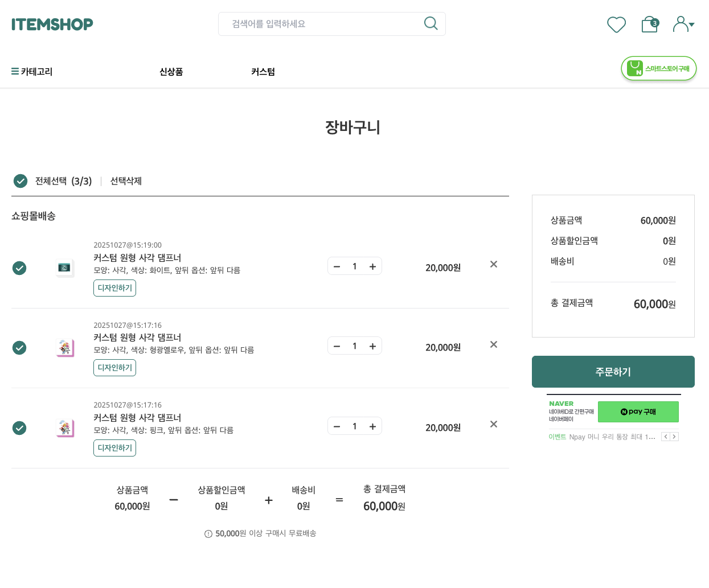
Task: Remove the 형광옐로우 damper item with X
Action: pyautogui.click(x=494, y=344)
